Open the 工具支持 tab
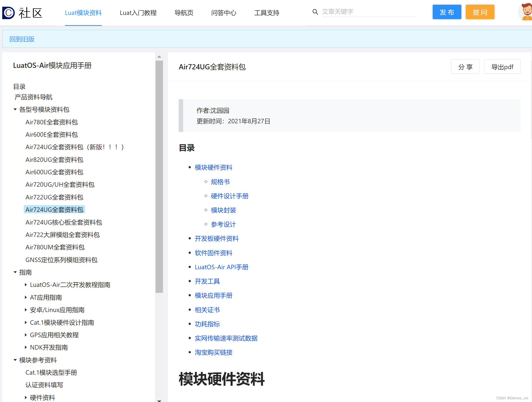This screenshot has width=532, height=402. 267,13
